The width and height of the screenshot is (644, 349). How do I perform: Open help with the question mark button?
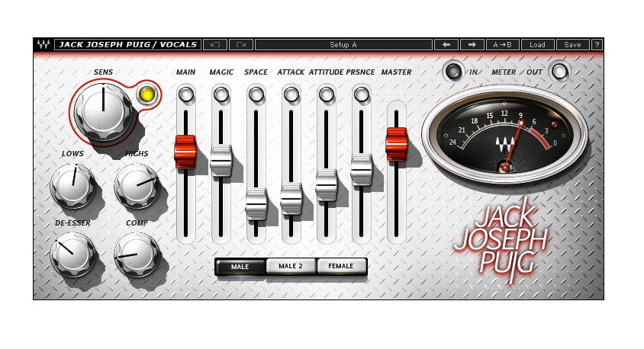coord(597,44)
